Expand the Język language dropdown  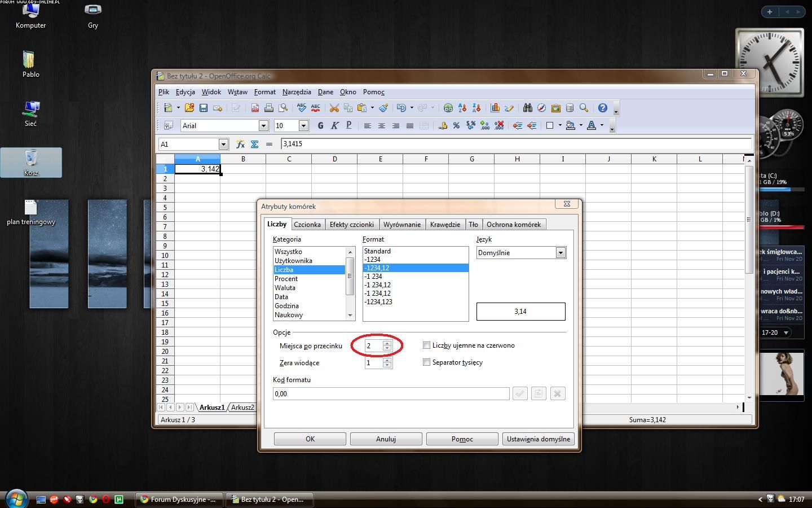(x=561, y=253)
